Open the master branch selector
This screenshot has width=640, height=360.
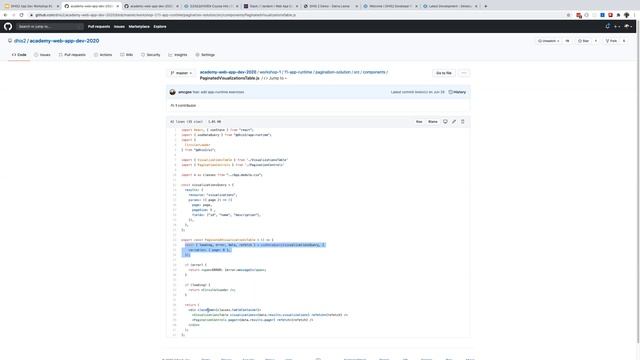[181, 73]
